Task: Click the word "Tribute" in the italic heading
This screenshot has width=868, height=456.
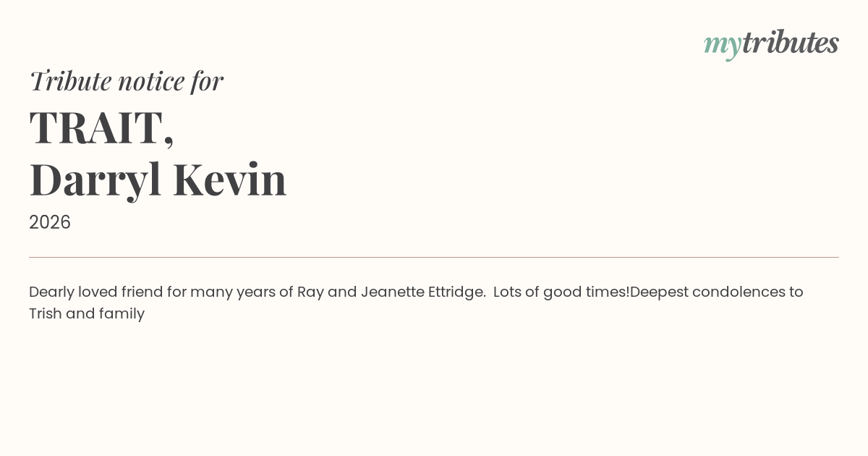Action: [x=70, y=81]
